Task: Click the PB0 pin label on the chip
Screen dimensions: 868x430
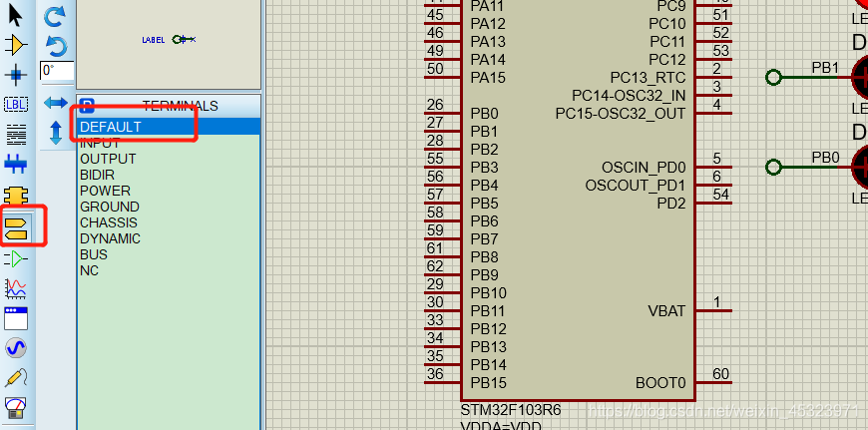Action: [484, 114]
